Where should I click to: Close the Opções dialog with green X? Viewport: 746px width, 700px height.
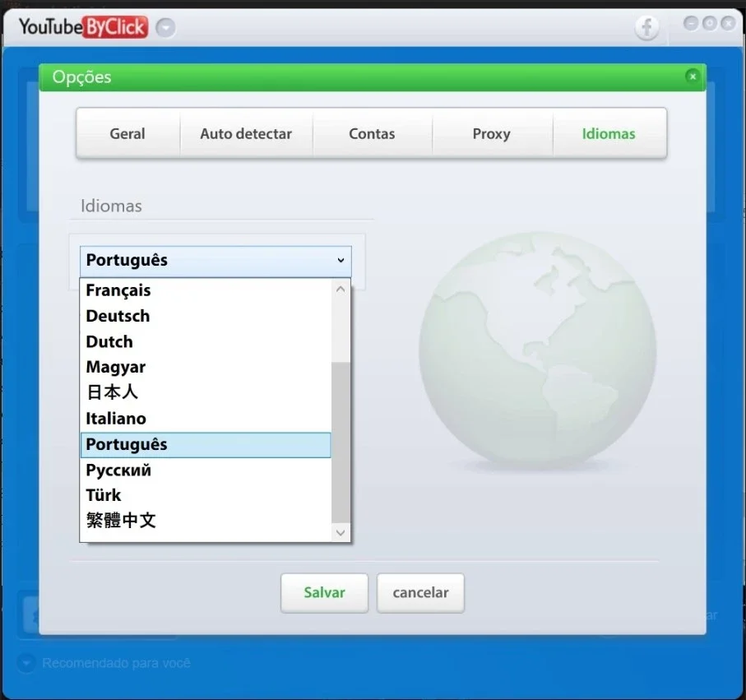pos(693,76)
